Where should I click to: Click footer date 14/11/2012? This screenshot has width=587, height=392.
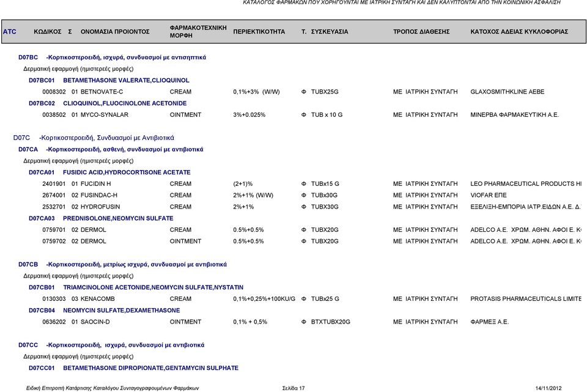tap(548, 388)
